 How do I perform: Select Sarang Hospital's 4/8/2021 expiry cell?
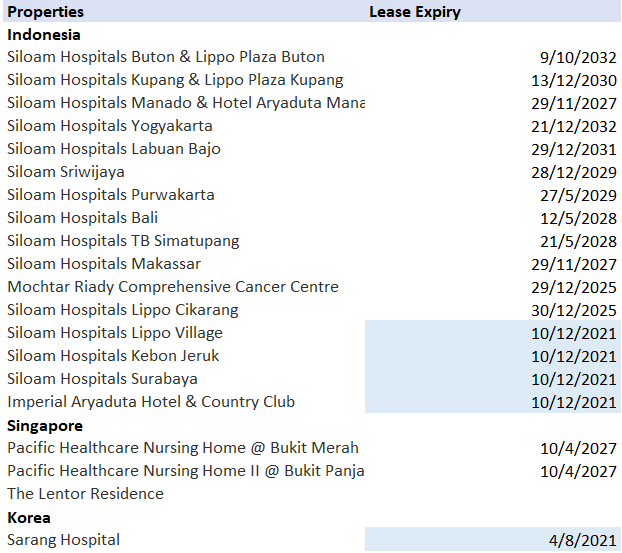(493, 540)
